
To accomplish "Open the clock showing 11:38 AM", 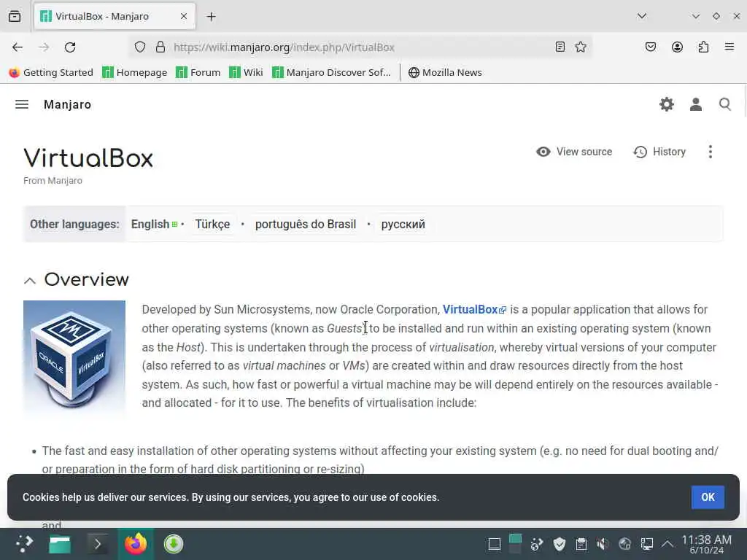I will 706,544.
